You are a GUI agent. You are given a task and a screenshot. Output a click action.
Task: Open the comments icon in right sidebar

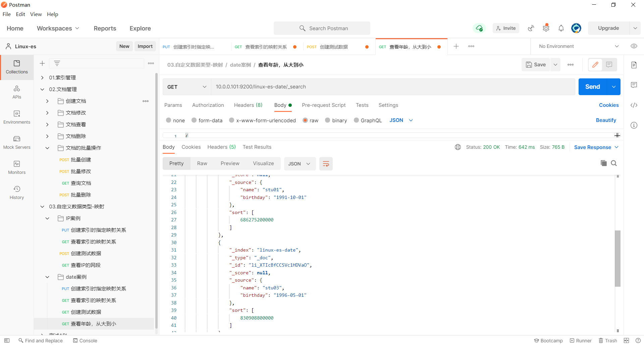[634, 85]
